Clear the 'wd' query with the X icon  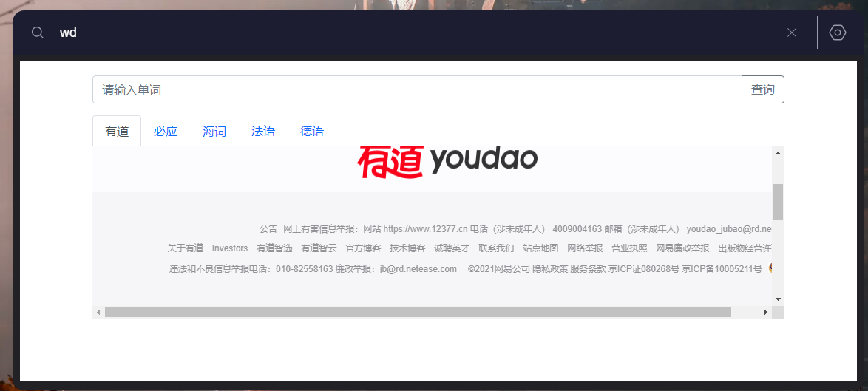click(792, 33)
